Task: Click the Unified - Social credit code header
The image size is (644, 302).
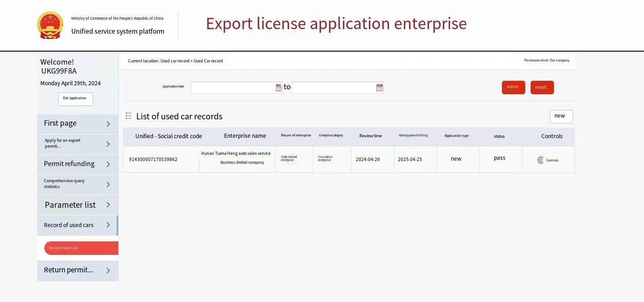Action: click(x=169, y=136)
